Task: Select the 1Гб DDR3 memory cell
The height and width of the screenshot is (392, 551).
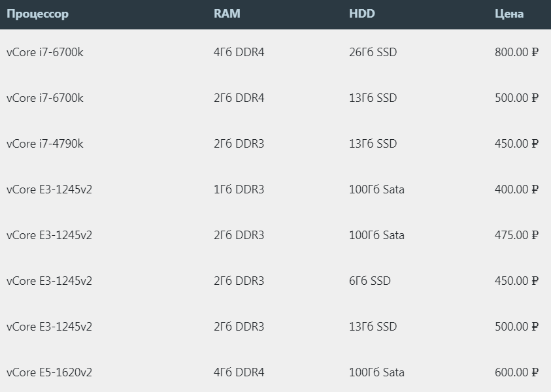Action: pyautogui.click(x=239, y=189)
